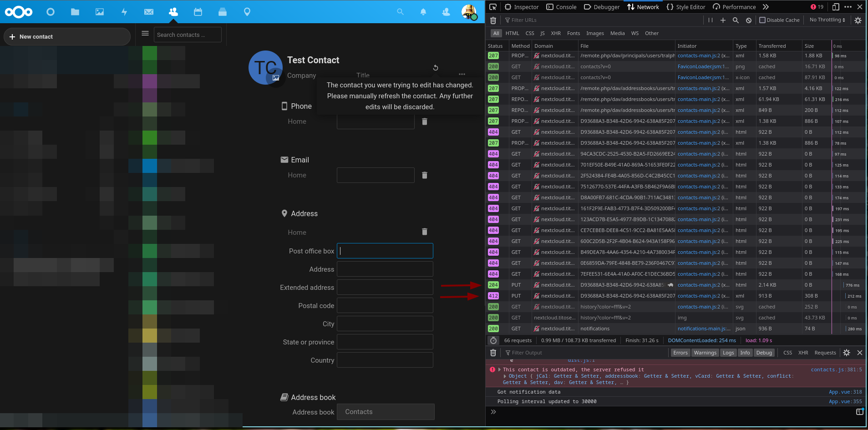868x430 pixels.
Task: Toggle the contacts navigation hamburger icon
Action: (x=145, y=33)
